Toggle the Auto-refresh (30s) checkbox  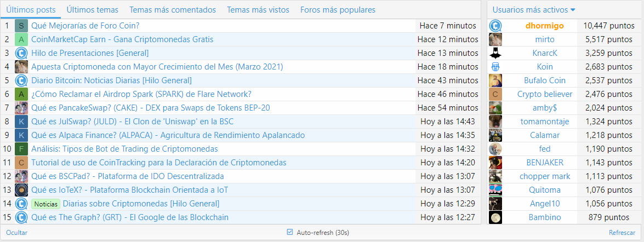click(x=290, y=232)
